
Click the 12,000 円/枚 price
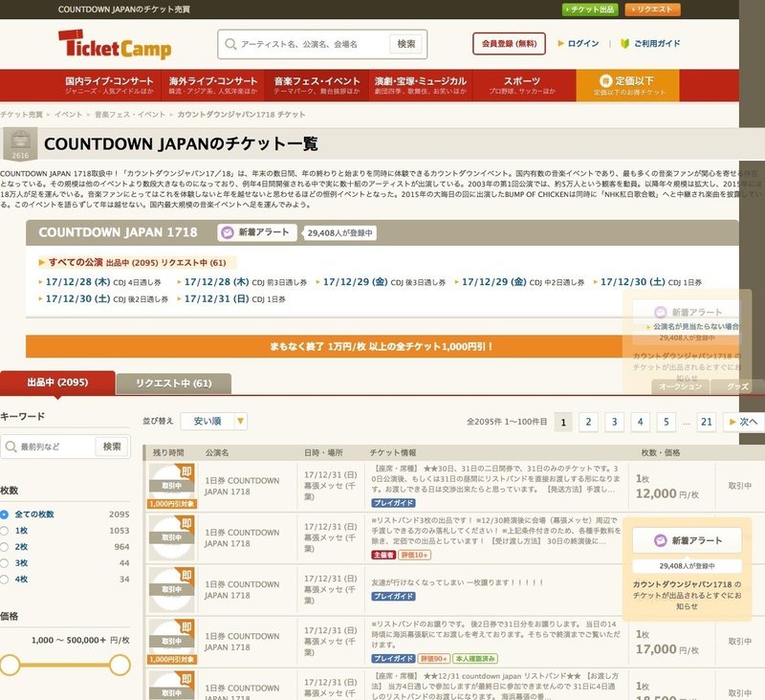[x=667, y=493]
